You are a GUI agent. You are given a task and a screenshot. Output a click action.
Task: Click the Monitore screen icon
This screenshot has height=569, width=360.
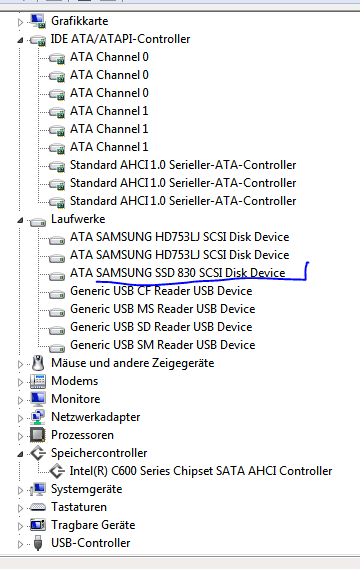38,399
